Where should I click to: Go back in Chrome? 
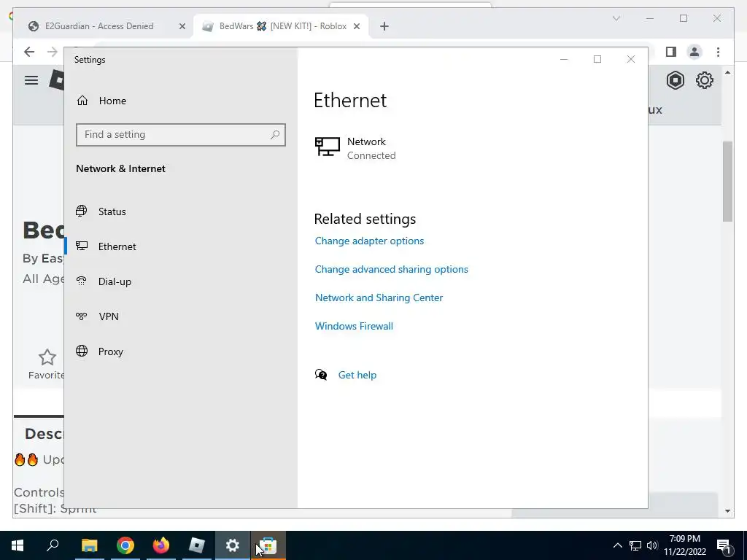(29, 52)
